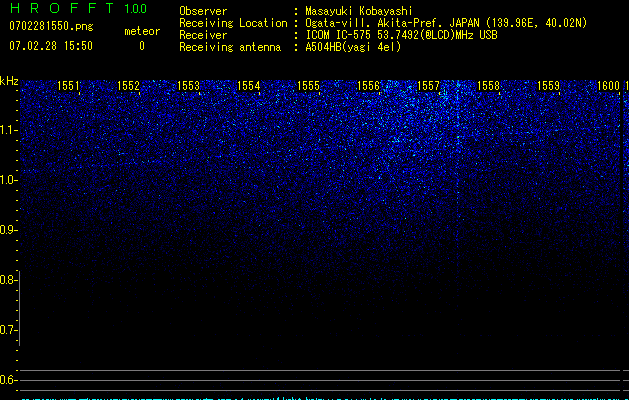Screen dimensions: 629x400
Task: Click the 0.6 kHz axis label
Action: point(7,380)
